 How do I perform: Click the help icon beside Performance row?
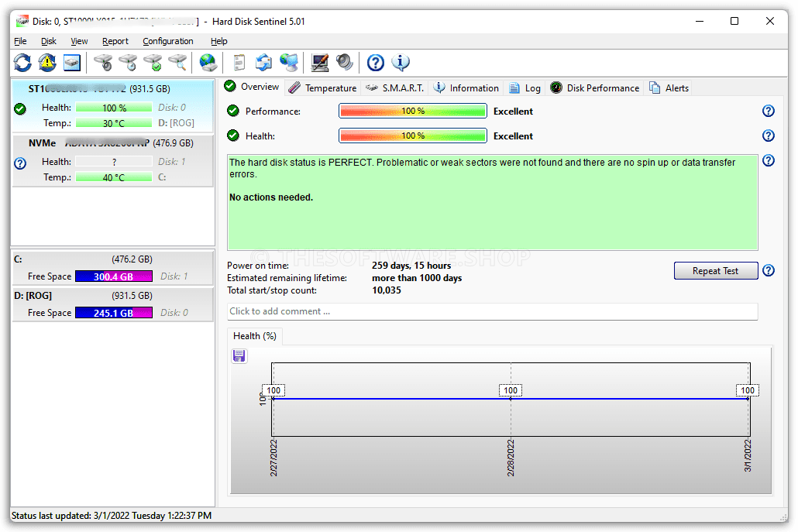tap(769, 111)
